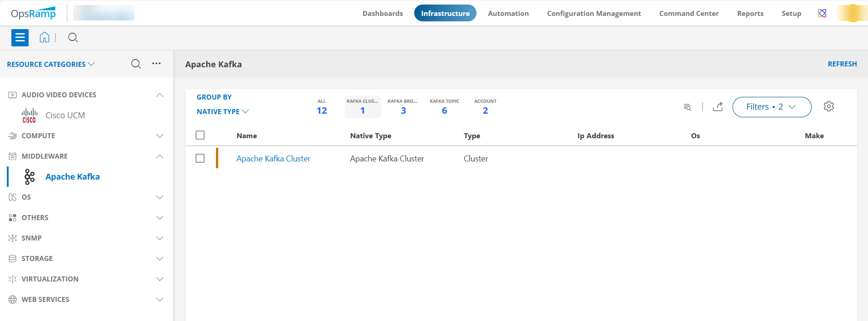868x321 pixels.
Task: Switch to the Dashboards menu
Action: [382, 13]
